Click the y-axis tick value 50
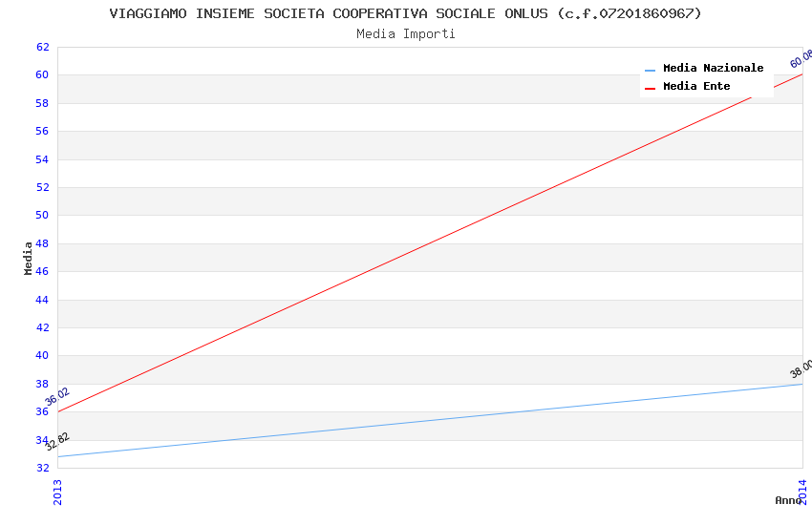812x525 pixels. [x=42, y=215]
